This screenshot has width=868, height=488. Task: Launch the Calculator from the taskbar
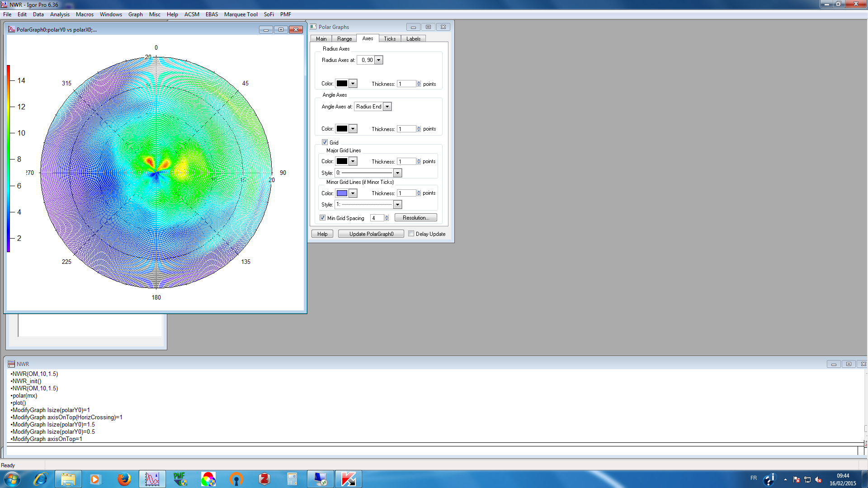pos(292,479)
